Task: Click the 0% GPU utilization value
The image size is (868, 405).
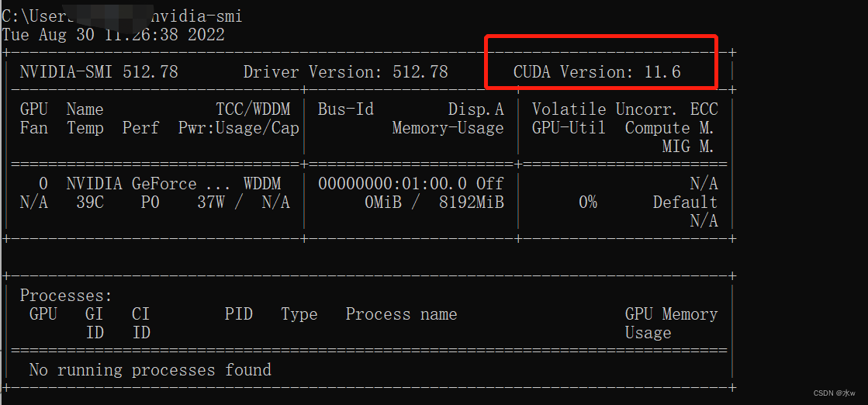Action: (x=587, y=202)
